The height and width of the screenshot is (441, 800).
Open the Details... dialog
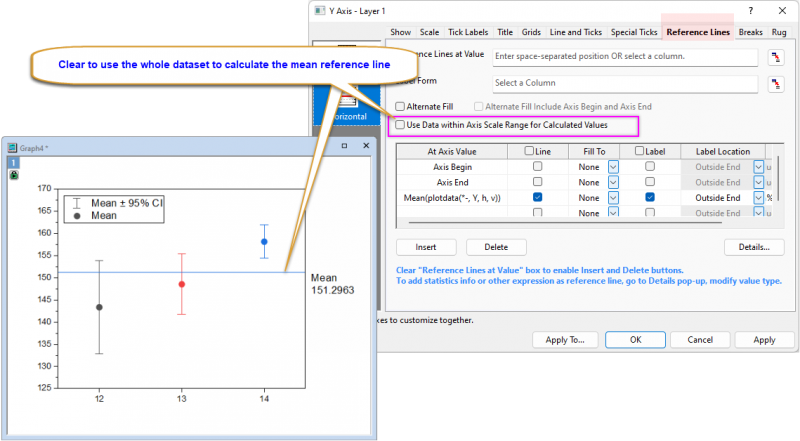pyautogui.click(x=754, y=247)
